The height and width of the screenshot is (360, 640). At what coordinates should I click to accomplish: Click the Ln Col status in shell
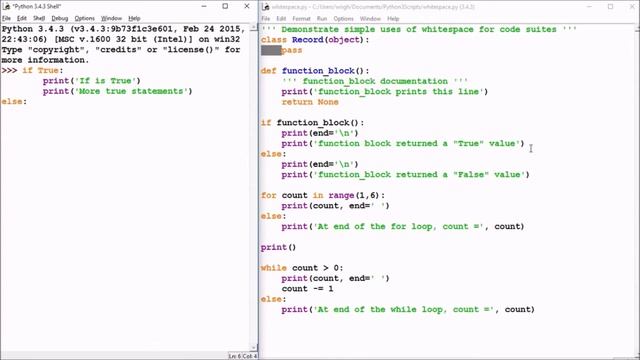click(242, 356)
